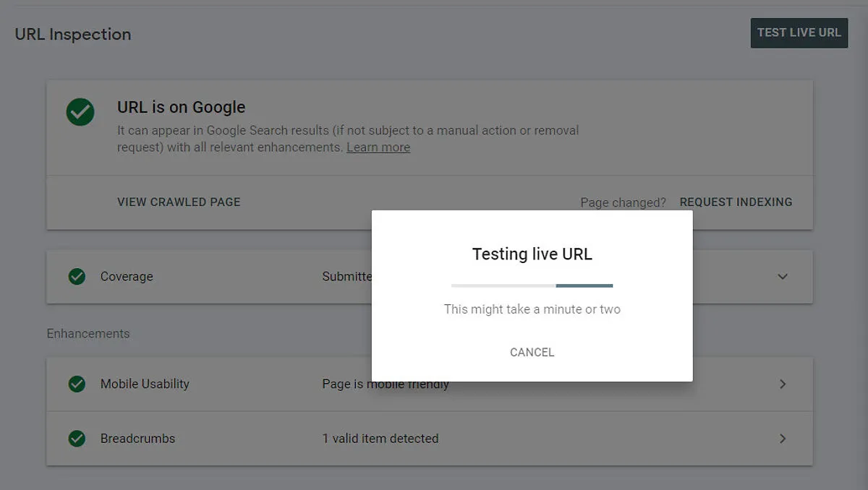Open the Learn more help link

tap(378, 147)
